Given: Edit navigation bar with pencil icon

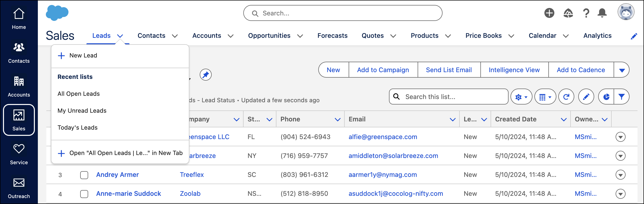Looking at the screenshot, I should click(x=634, y=37).
